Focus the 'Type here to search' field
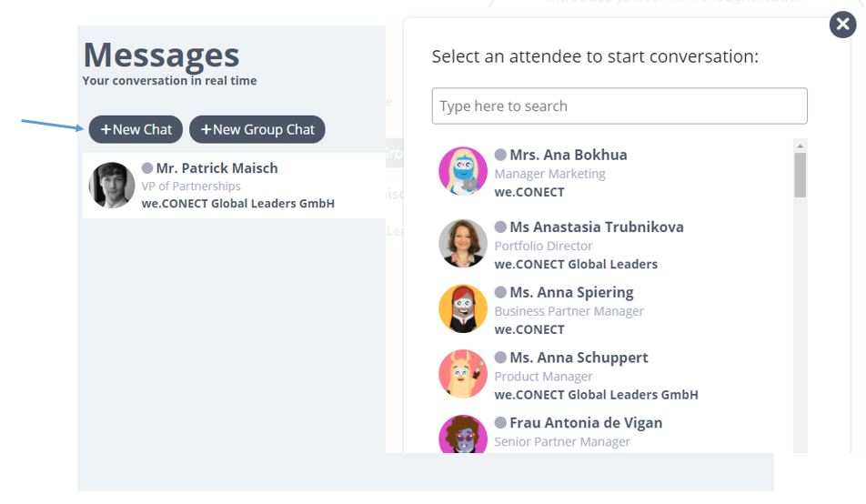Image resolution: width=866 pixels, height=504 pixels. point(619,106)
